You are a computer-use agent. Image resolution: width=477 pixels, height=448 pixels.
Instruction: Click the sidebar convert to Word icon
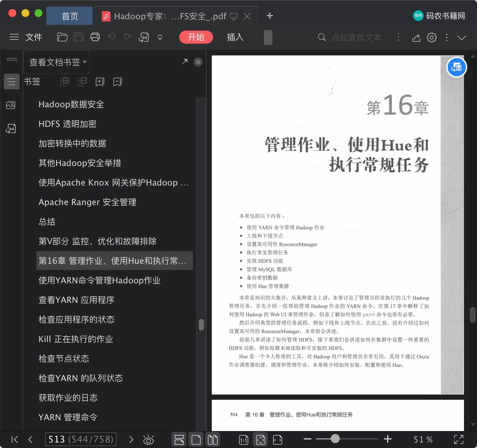(x=11, y=128)
